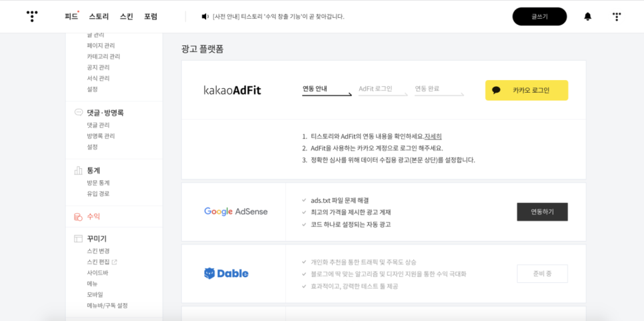The image size is (644, 321).
Task: Click the 꾸미기 layout icon
Action: [78, 239]
